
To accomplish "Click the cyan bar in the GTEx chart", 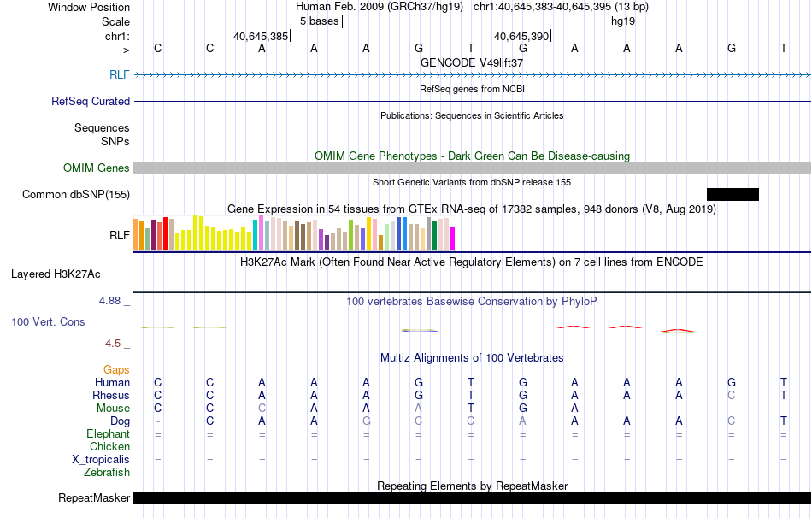I will (256, 235).
